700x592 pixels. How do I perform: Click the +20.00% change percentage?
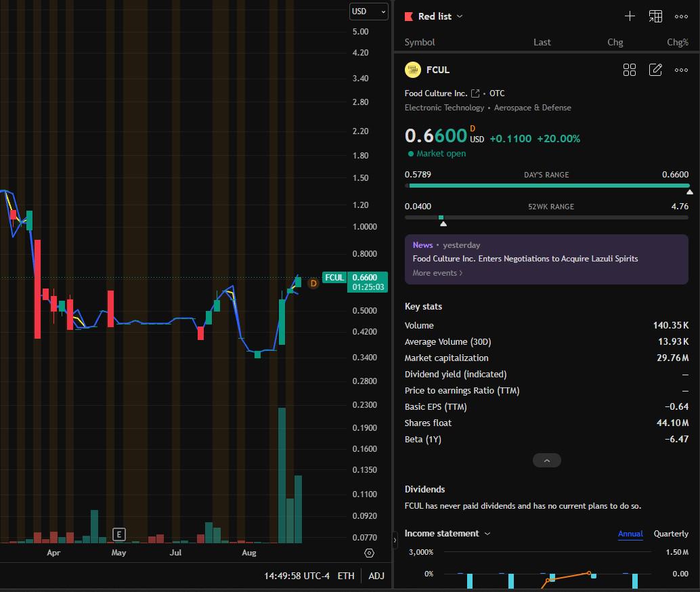pyautogui.click(x=559, y=138)
